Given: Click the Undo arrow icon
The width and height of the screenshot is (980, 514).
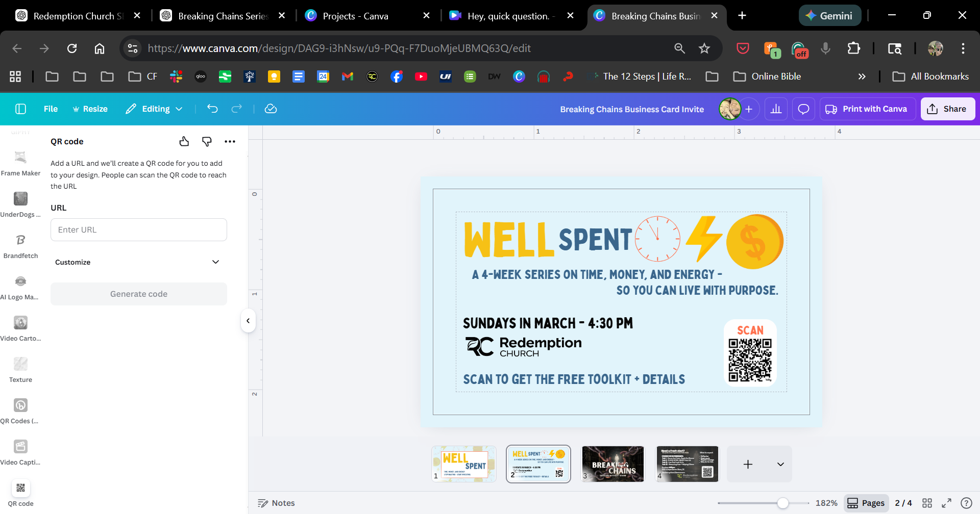Looking at the screenshot, I should pos(212,109).
